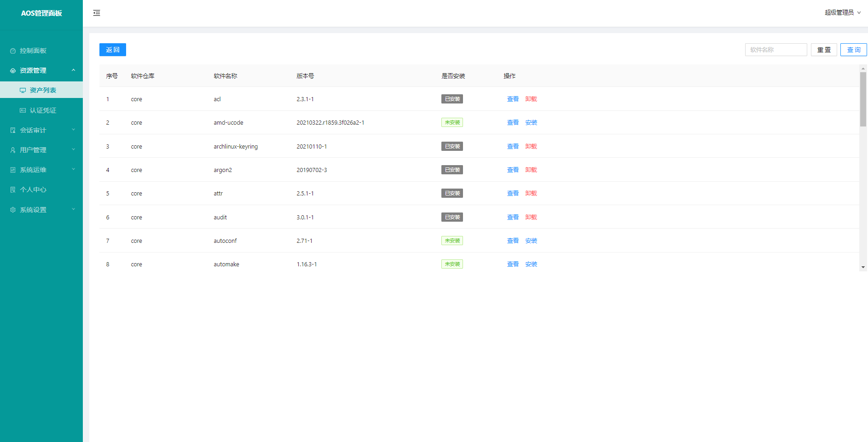
Task: Click the 会话审计 audit icon
Action: pyautogui.click(x=13, y=131)
